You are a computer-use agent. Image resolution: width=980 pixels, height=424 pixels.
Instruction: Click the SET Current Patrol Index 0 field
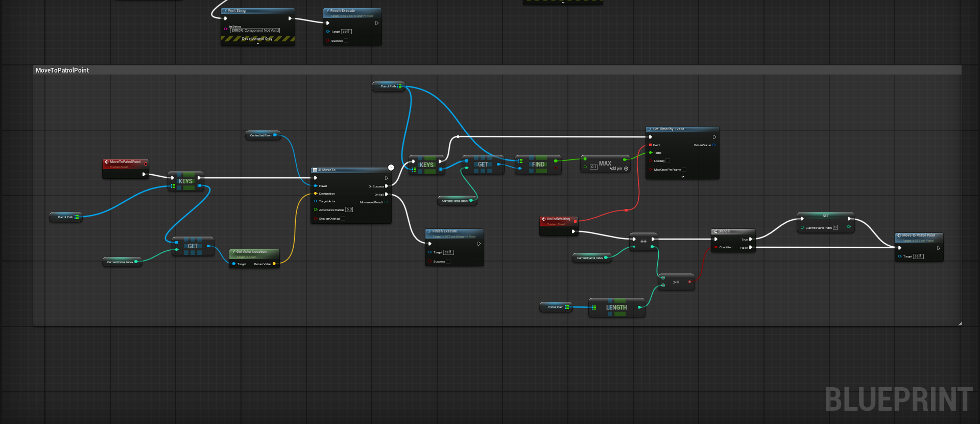[x=835, y=227]
